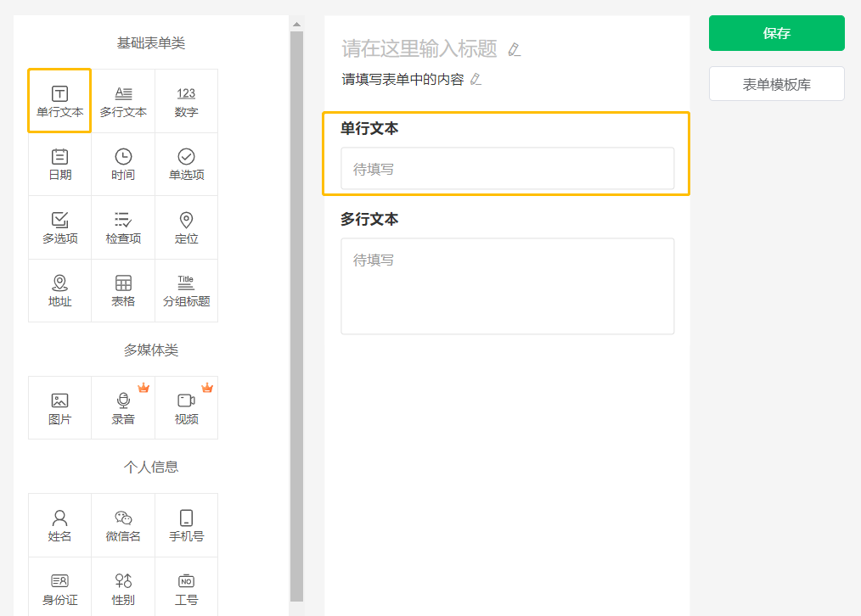Click the 单行文本 placeholder input box
Screen dimensions: 861x616
(508, 168)
